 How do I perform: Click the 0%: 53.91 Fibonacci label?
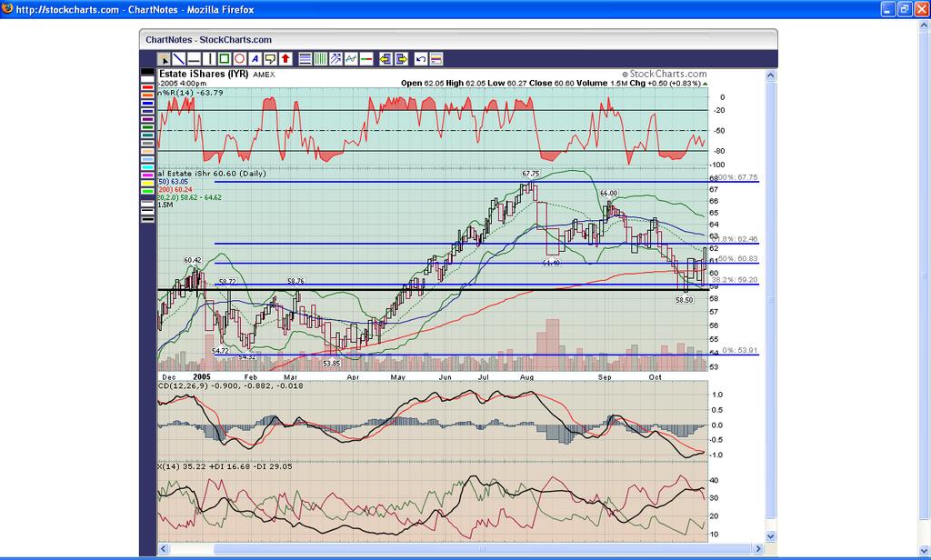(740, 350)
